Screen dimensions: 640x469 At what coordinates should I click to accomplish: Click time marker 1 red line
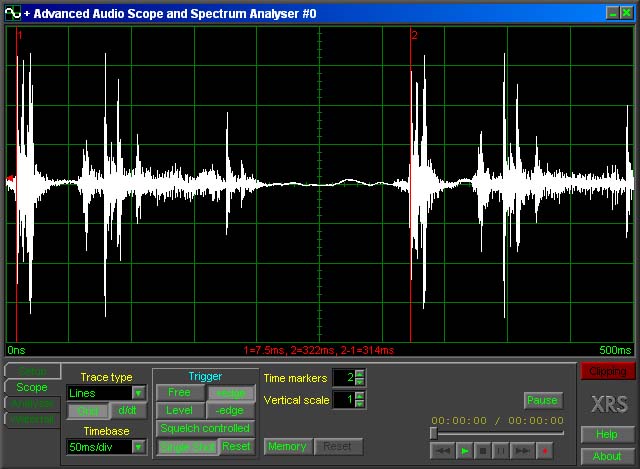tap(17, 184)
